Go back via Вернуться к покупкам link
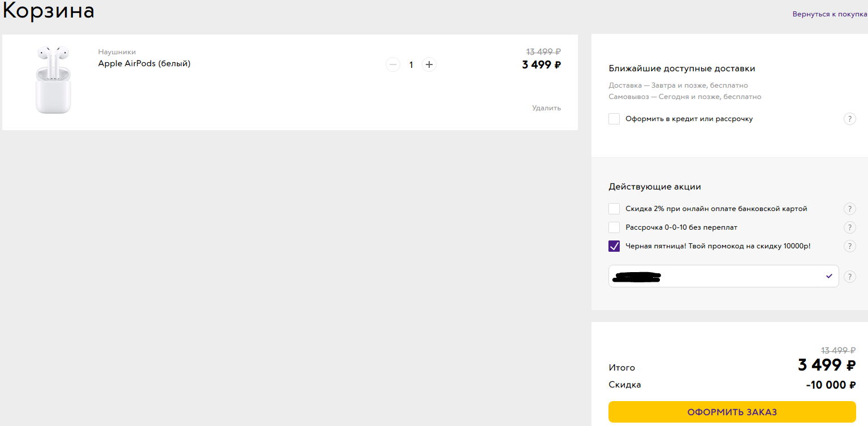 coord(830,14)
